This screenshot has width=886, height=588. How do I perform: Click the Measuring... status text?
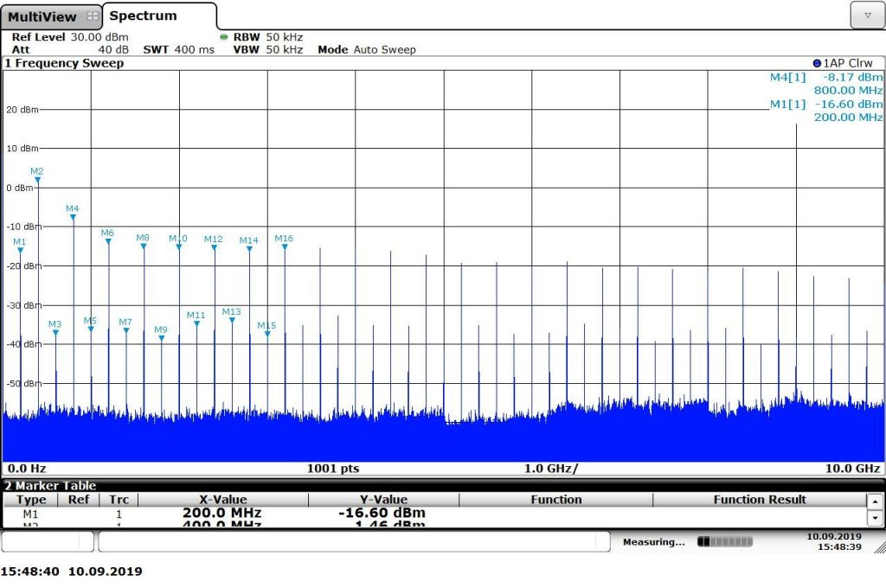654,542
